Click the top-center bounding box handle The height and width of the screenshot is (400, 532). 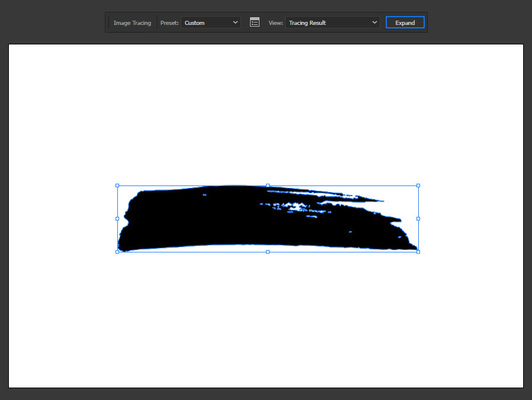point(268,185)
